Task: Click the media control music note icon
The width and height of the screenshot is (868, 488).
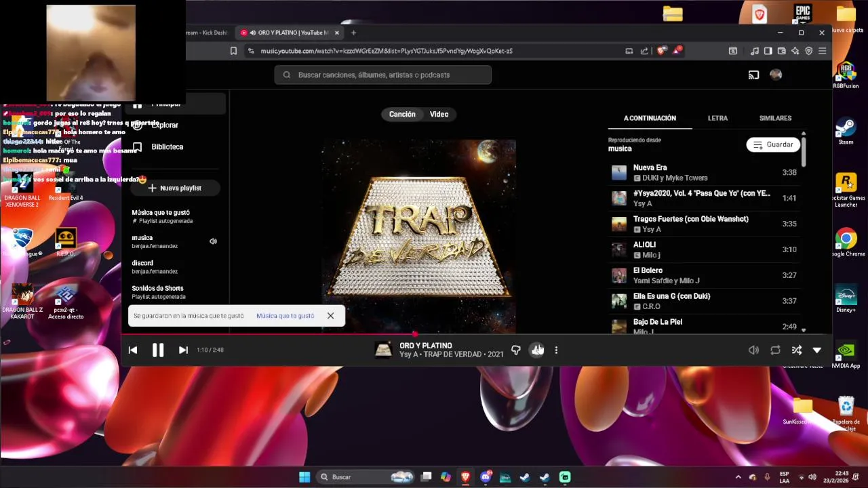Action: [x=755, y=51]
